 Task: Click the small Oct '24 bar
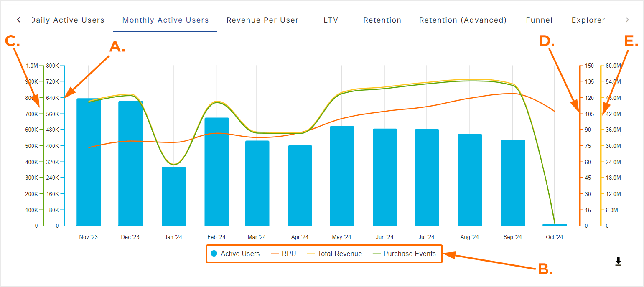[x=555, y=225]
